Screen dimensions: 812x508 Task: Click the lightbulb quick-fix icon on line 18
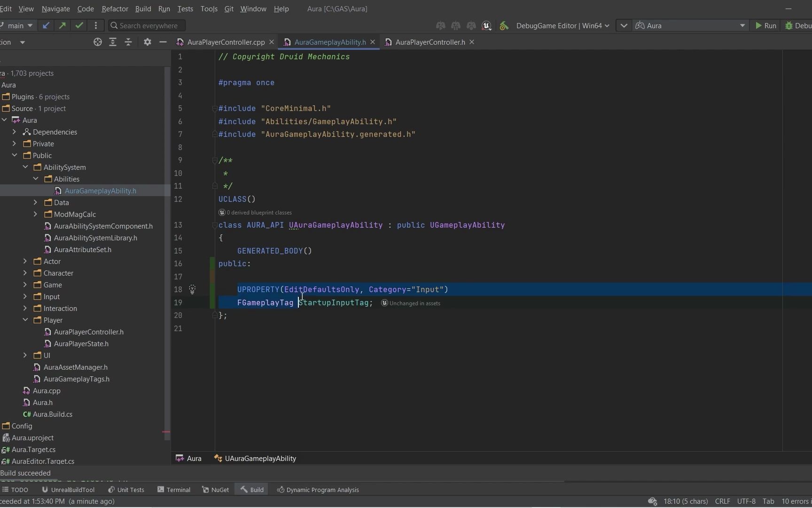(x=192, y=290)
